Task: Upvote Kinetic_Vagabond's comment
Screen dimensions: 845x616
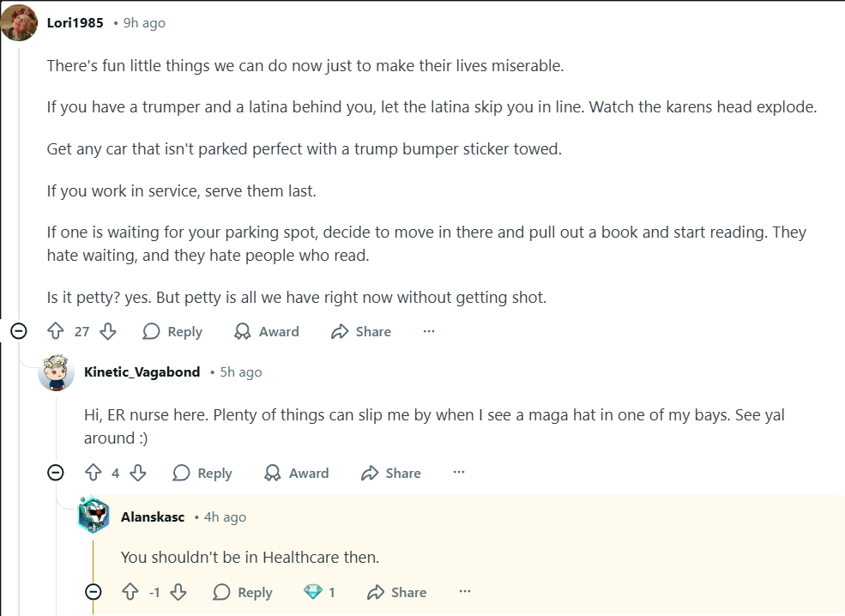Action: pos(94,473)
